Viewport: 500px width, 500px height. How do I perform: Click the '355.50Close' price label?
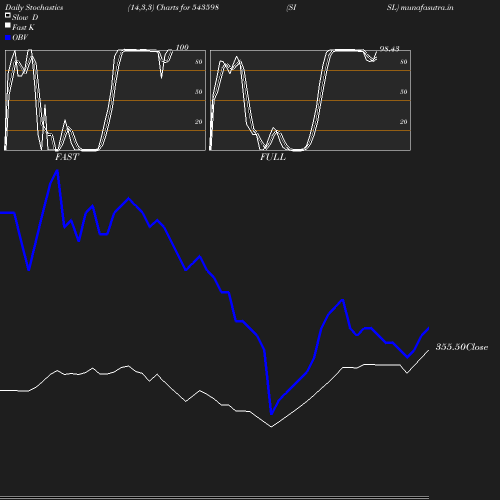(462, 347)
